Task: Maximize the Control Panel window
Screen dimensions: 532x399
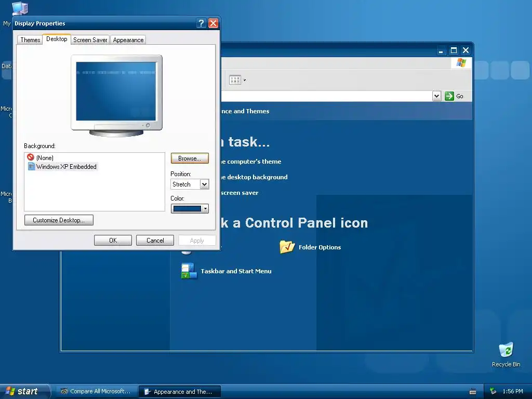Action: click(454, 50)
